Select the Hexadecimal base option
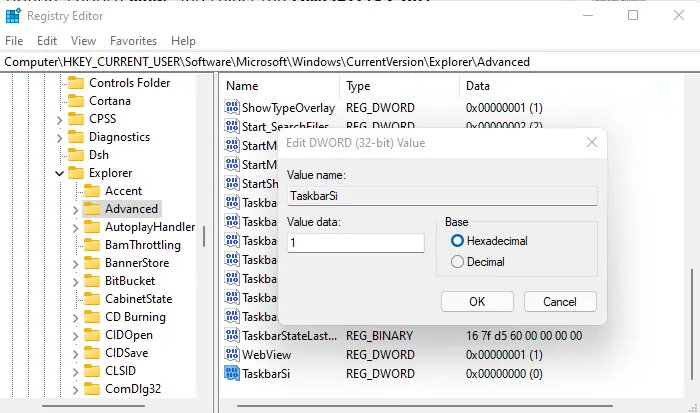 pyautogui.click(x=489, y=241)
